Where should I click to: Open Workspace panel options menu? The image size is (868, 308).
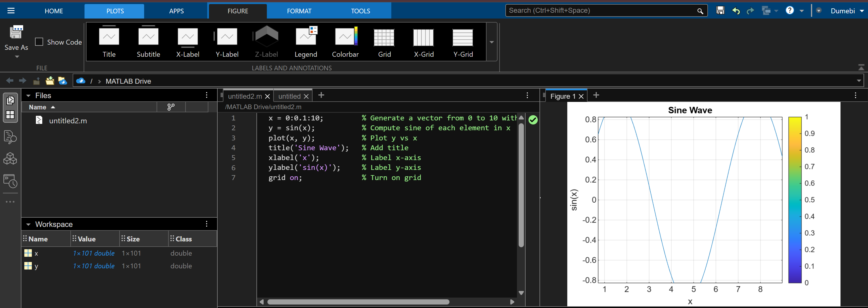(207, 224)
